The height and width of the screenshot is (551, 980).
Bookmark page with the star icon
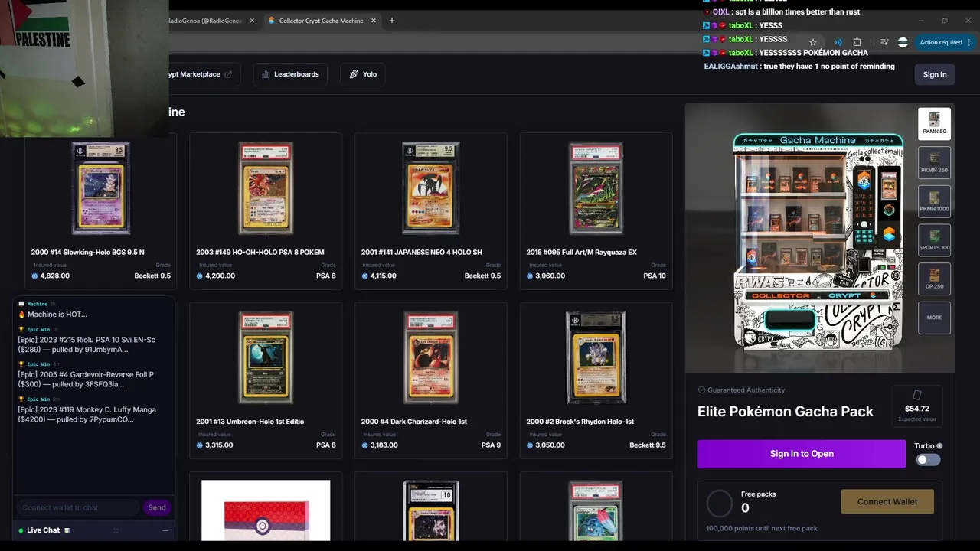pyautogui.click(x=813, y=43)
